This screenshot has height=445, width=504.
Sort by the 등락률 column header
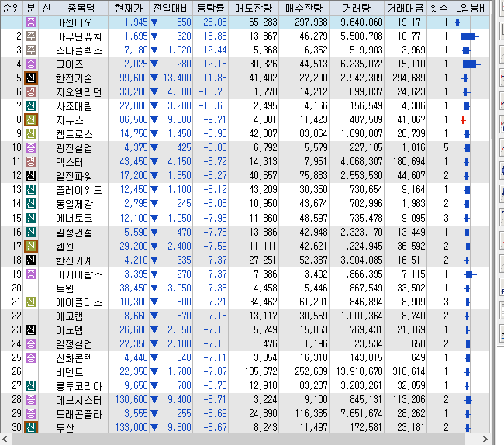point(211,8)
